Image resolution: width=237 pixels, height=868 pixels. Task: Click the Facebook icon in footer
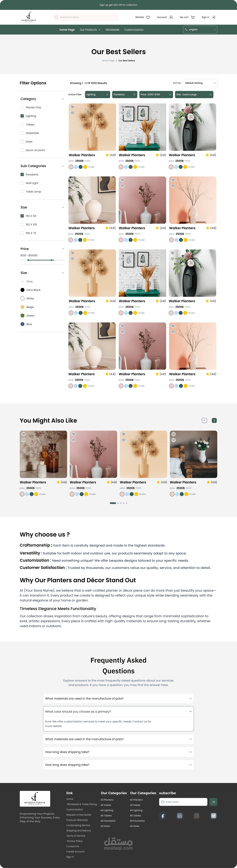[x=163, y=816]
